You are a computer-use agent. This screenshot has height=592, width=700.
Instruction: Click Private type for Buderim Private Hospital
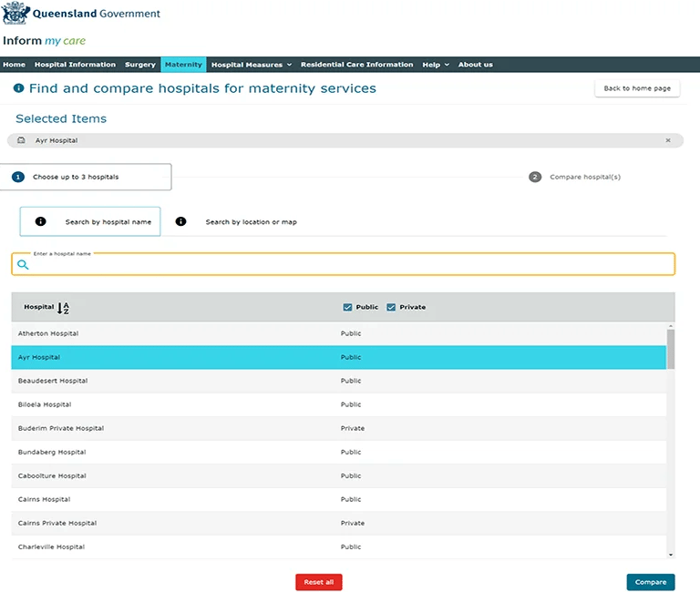pos(353,428)
